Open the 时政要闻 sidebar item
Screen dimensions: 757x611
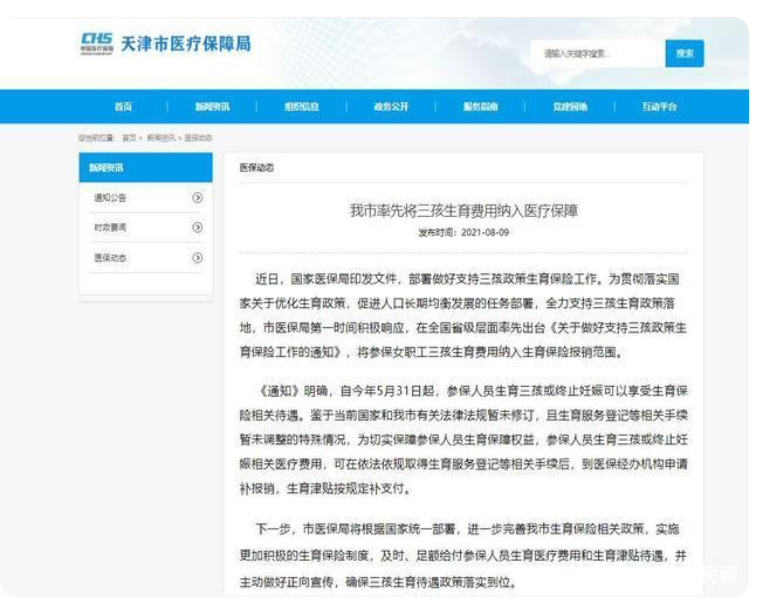click(x=111, y=228)
